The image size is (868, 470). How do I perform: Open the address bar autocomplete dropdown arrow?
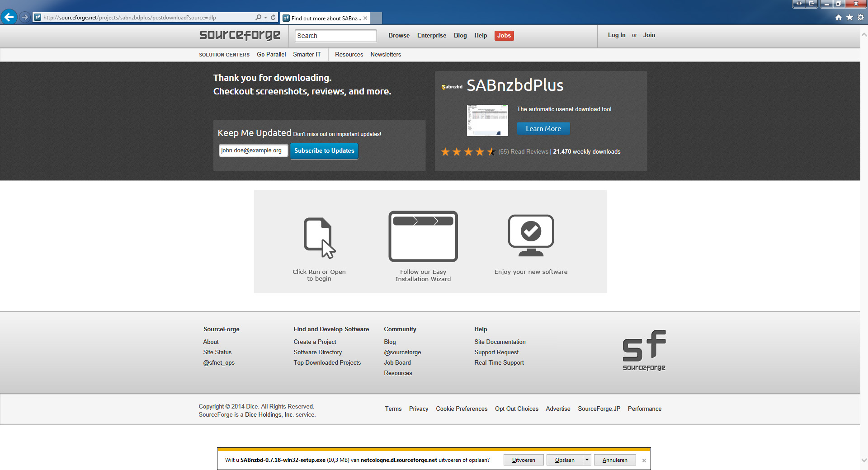coord(265,17)
